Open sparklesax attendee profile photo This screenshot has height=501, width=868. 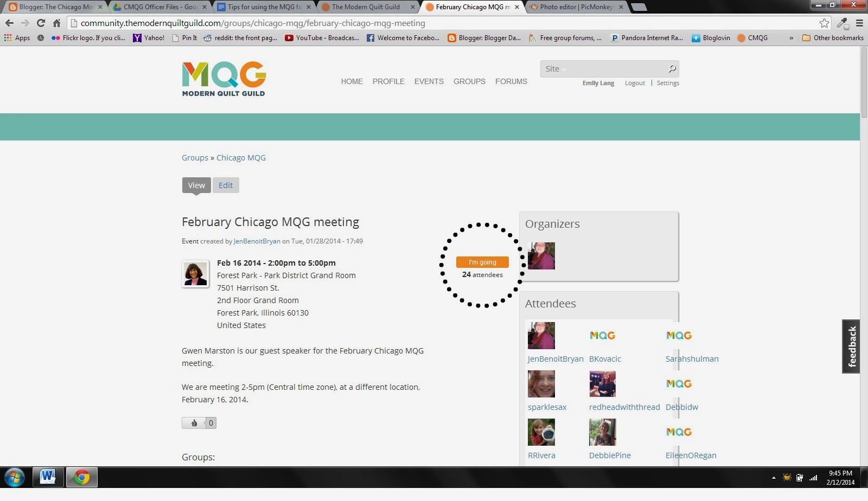point(541,384)
